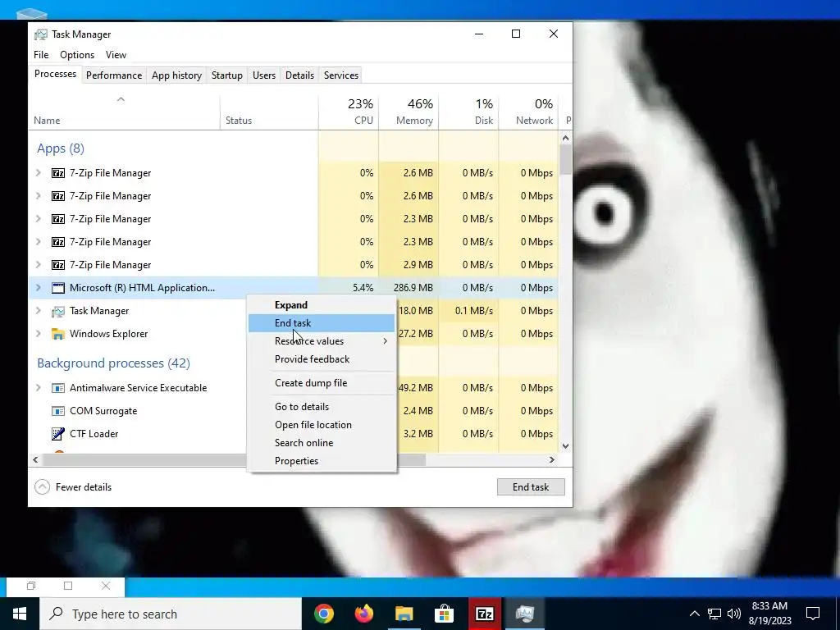840x630 pixels.
Task: Open the notification center icon
Action: [813, 614]
